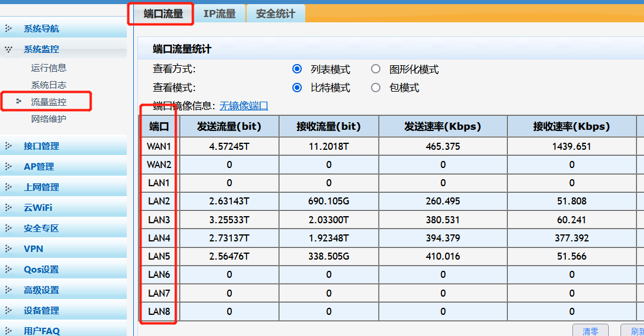Click the LAN6 port cell

pos(159,274)
